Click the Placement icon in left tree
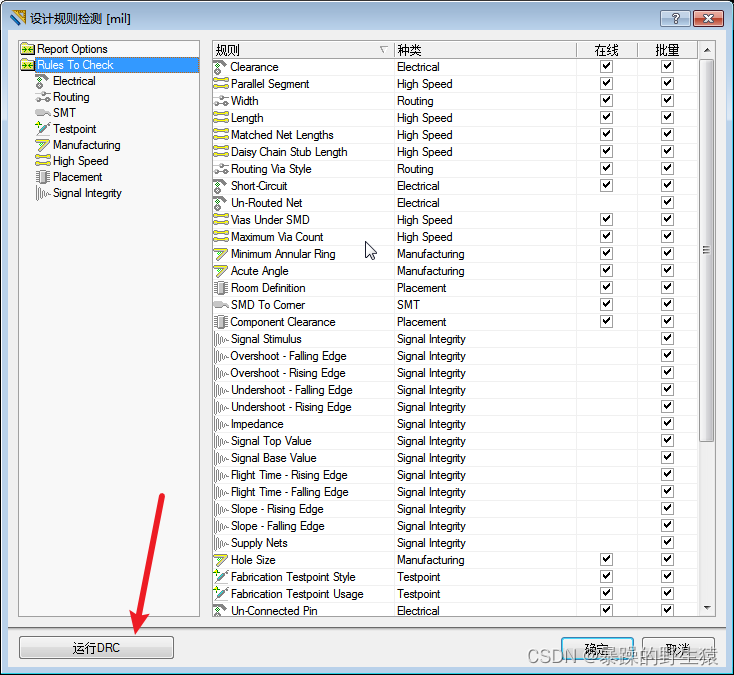This screenshot has width=734, height=675. (43, 177)
